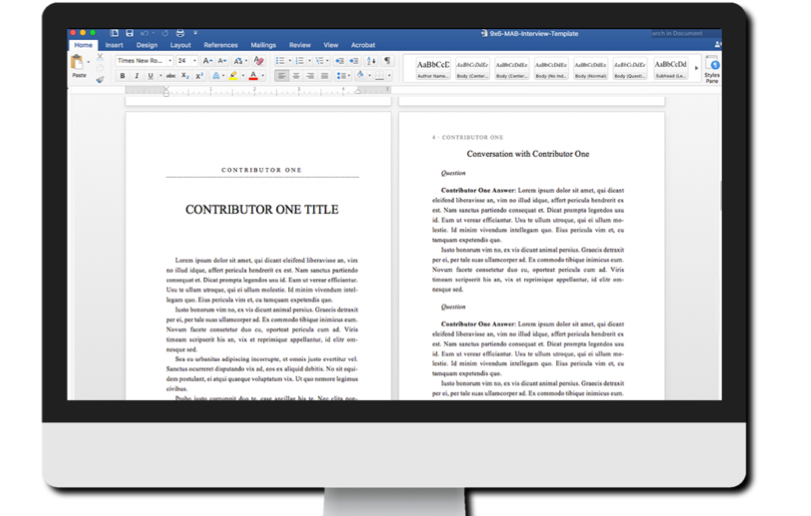Click the Shading paint bucket icon
Image resolution: width=811 pixels, height=516 pixels.
coord(361,75)
